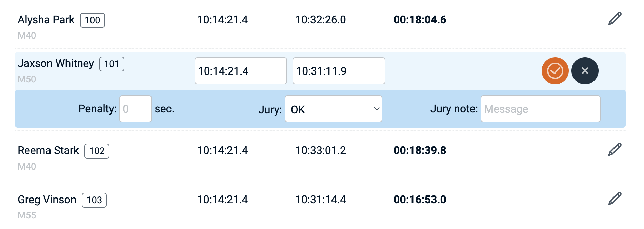Confirm edits with orange checkmark button

pyautogui.click(x=555, y=71)
